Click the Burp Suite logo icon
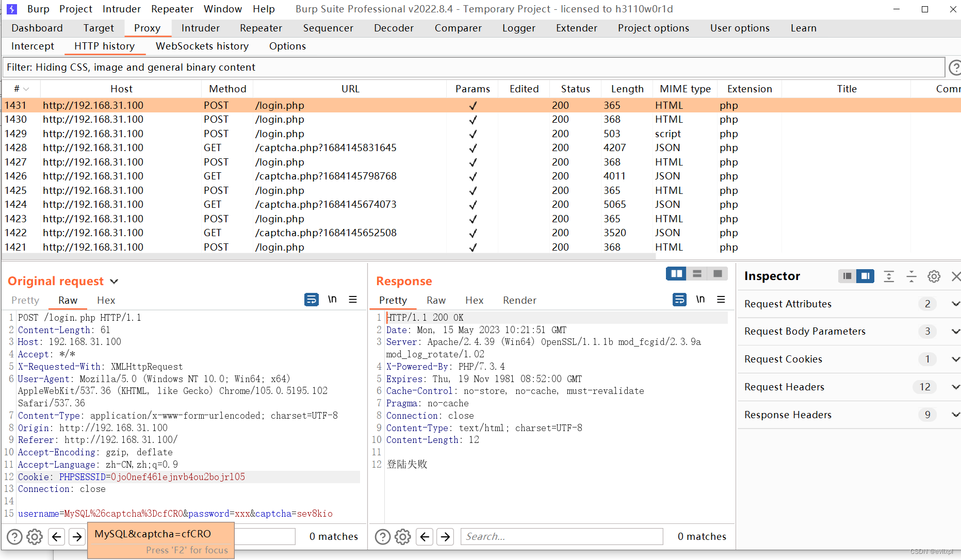 [11, 9]
